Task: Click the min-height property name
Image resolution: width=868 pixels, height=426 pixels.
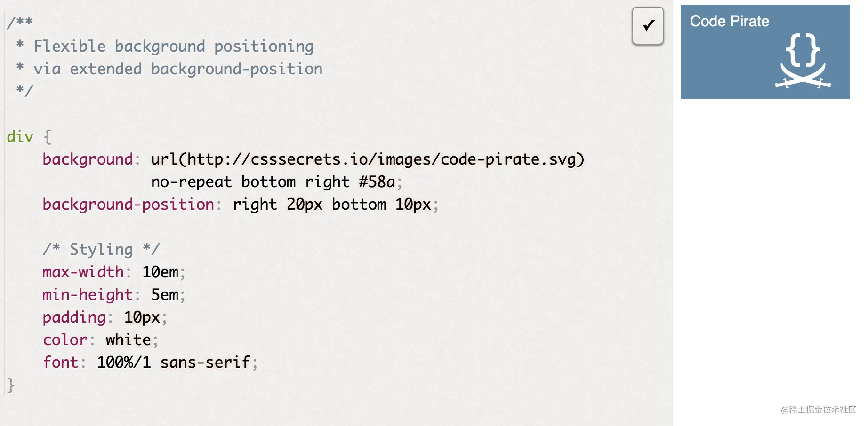Action: (88, 295)
